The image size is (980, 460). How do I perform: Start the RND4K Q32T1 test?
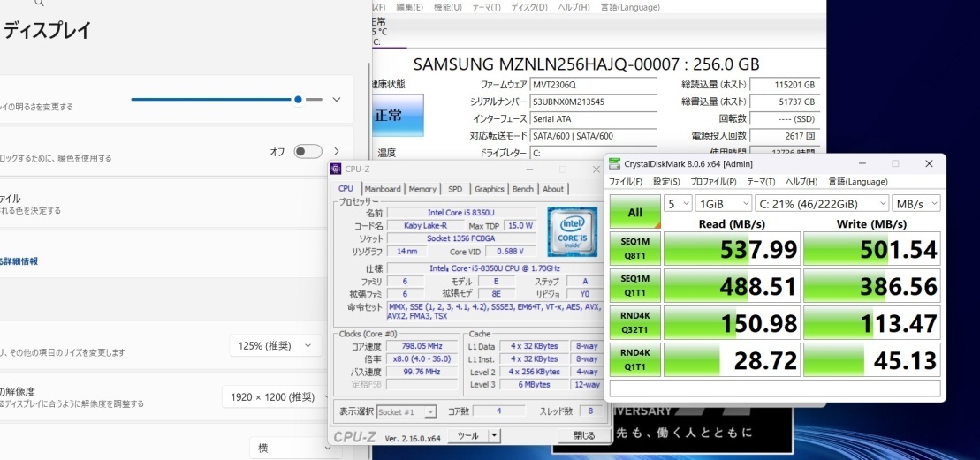634,323
